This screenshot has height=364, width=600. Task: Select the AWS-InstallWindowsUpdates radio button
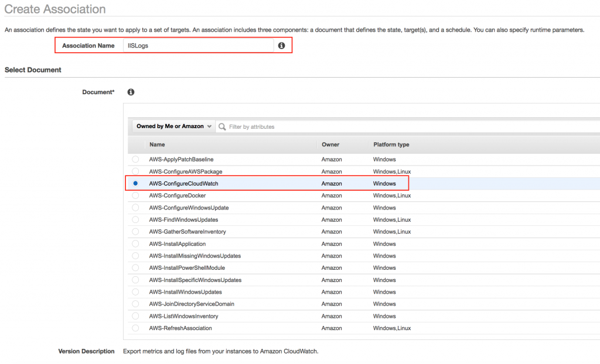tap(135, 292)
